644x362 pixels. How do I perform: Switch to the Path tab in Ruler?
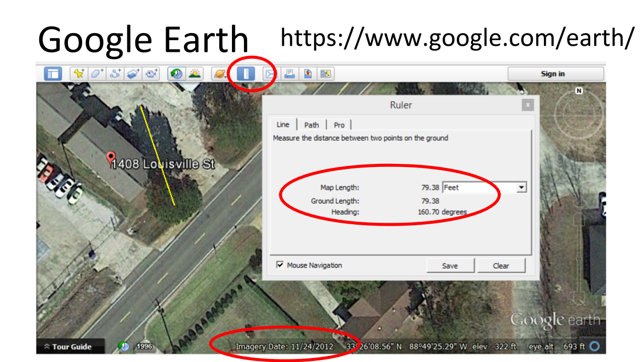click(311, 125)
